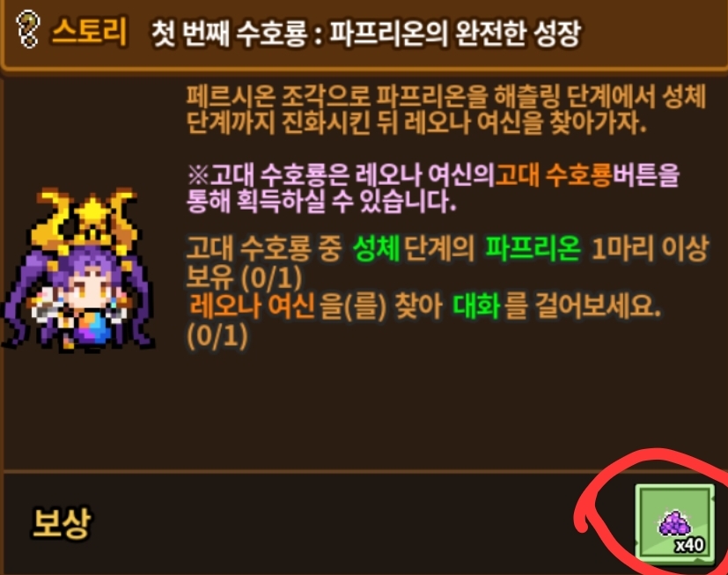Click 파프리온의 완전한 성장 in the title
The image size is (728, 575).
[x=455, y=33]
